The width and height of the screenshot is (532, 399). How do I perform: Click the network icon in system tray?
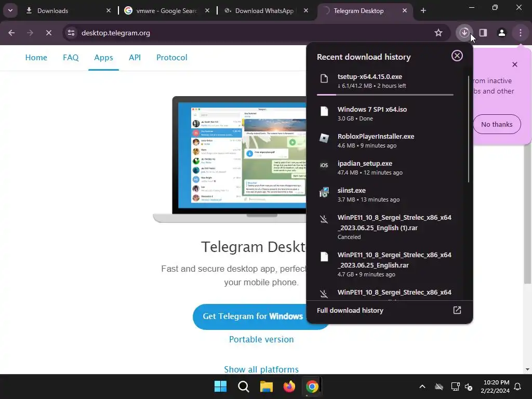(455, 387)
